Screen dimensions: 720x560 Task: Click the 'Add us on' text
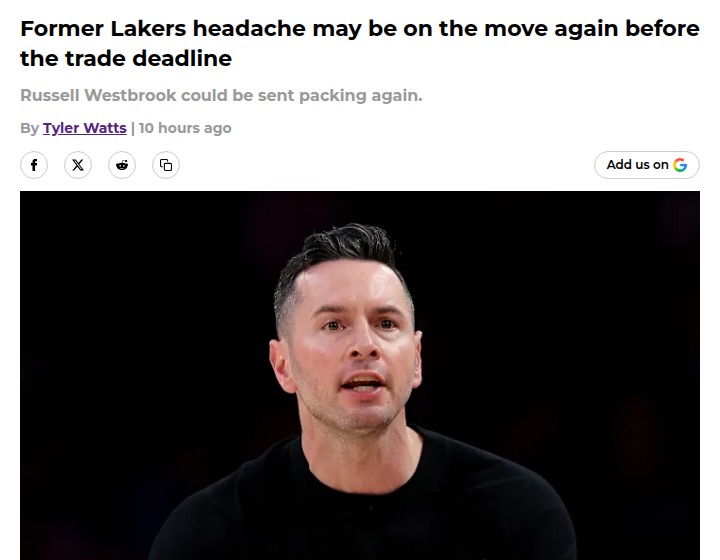pos(637,165)
